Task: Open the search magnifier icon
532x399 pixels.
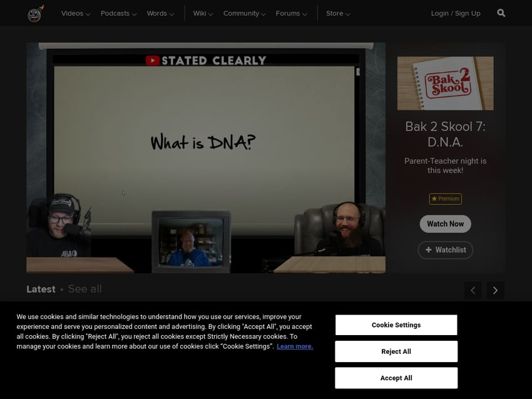Action: pos(501,13)
